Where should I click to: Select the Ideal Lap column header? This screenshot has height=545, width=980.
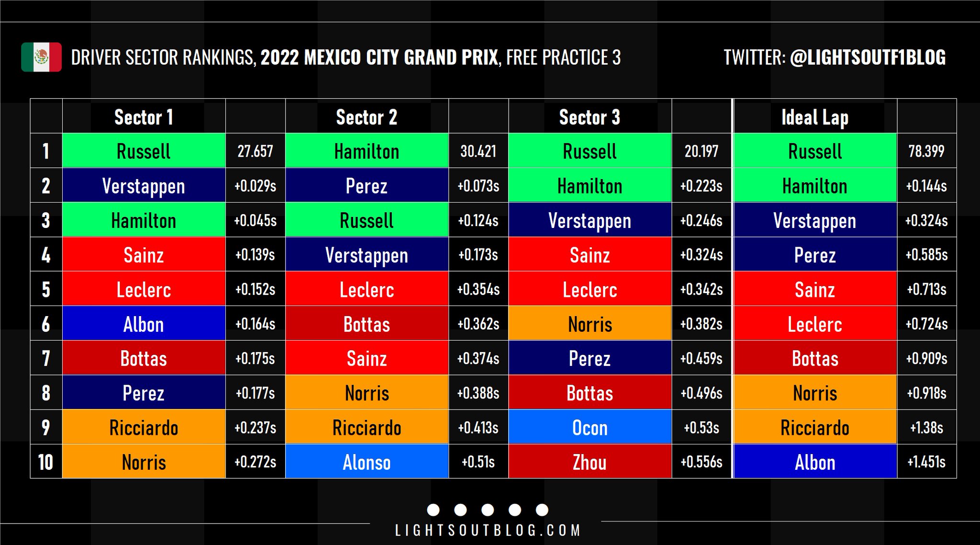tap(814, 117)
